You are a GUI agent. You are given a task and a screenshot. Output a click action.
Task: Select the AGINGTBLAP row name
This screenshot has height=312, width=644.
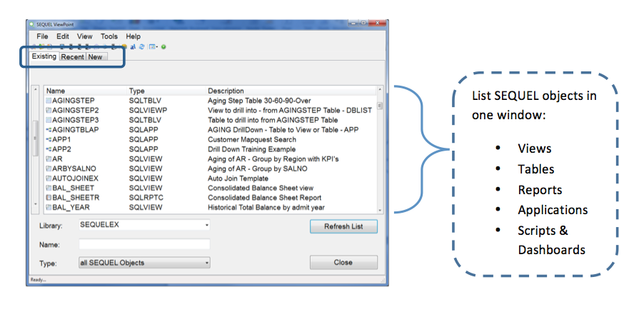(x=76, y=130)
